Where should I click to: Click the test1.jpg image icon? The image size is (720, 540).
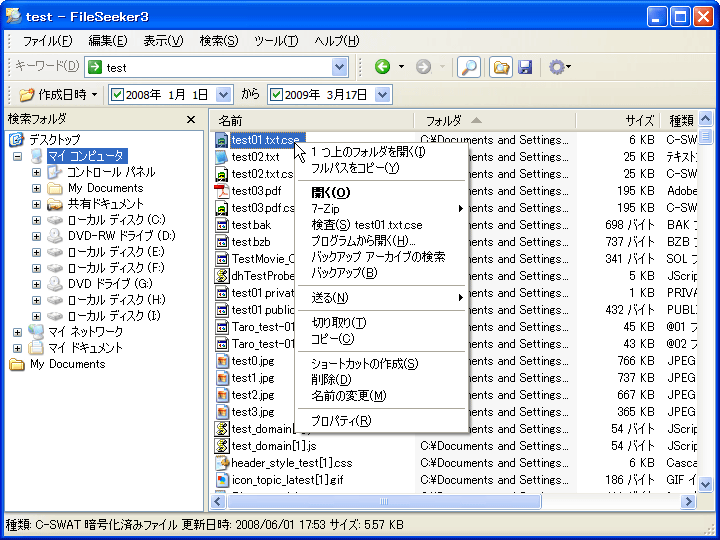coord(222,377)
